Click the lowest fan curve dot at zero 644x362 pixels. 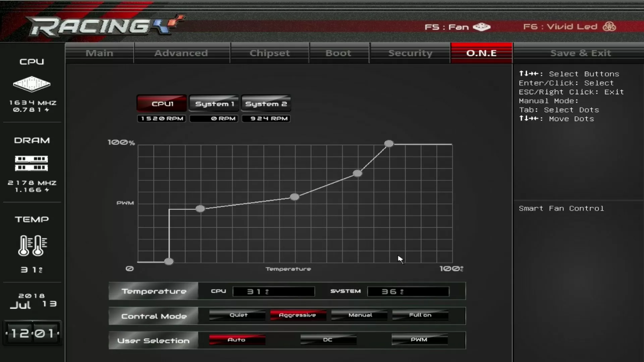click(x=169, y=261)
